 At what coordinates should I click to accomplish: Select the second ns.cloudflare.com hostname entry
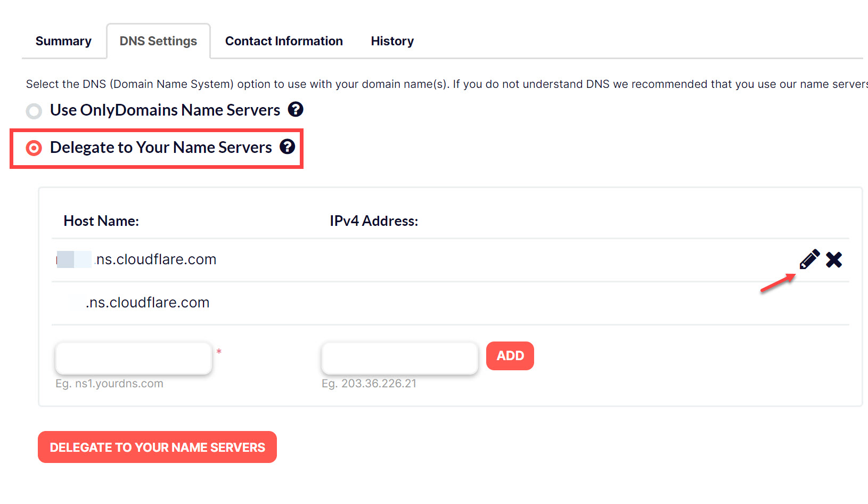point(139,302)
